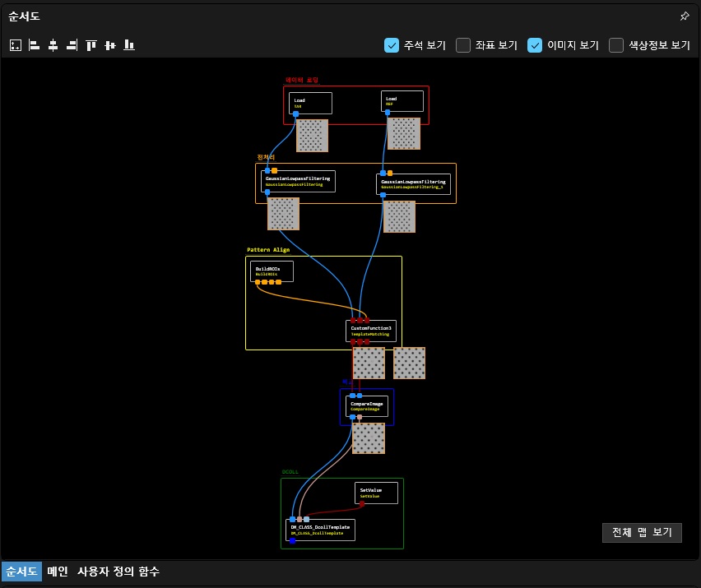
Task: Turn on 색상정보 보기 checkbox
Action: tap(616, 45)
